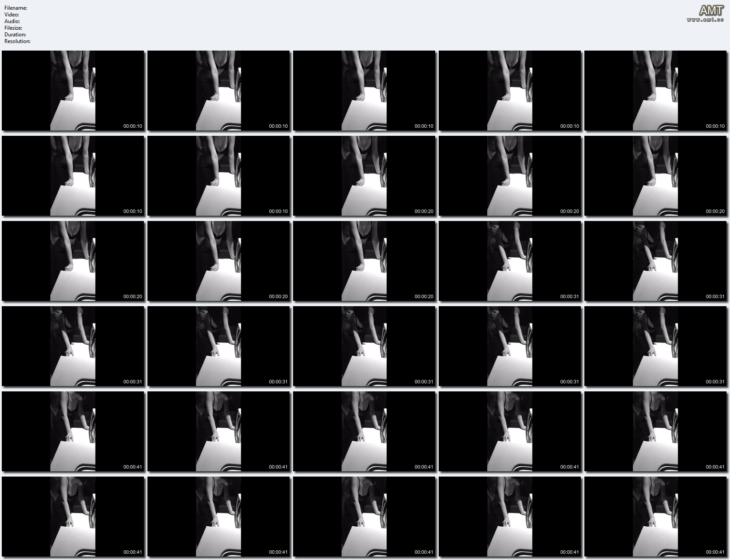
Task: Open the last thumbnail stamped 00:00:31
Action: (x=655, y=346)
